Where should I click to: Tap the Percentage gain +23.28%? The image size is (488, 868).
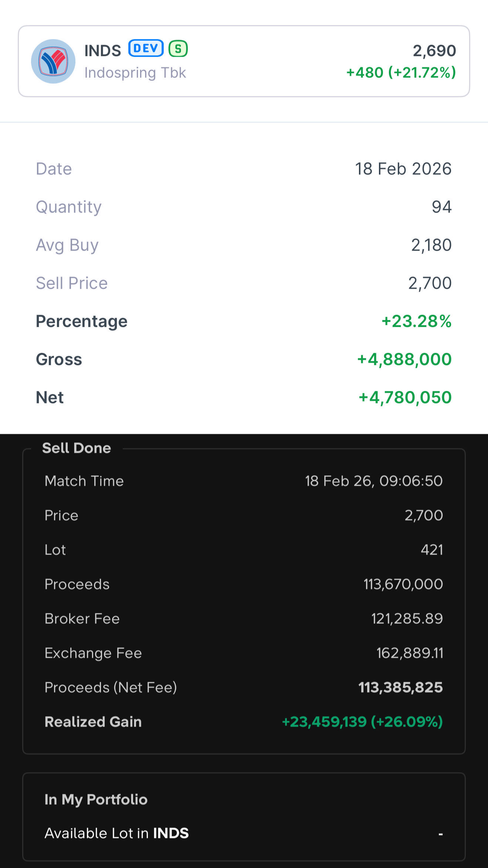pos(416,321)
